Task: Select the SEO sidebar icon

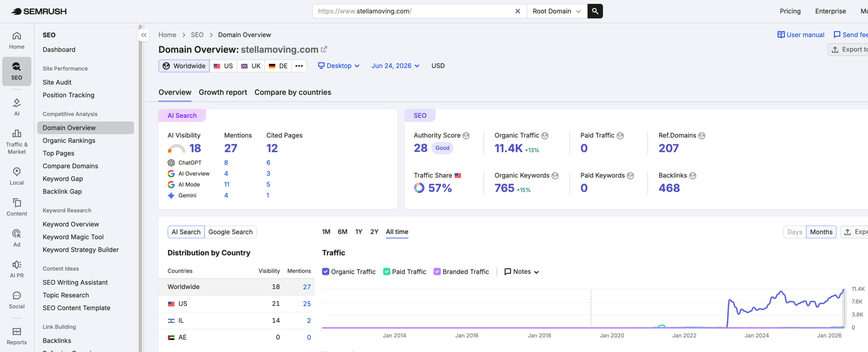Action: pos(17,71)
